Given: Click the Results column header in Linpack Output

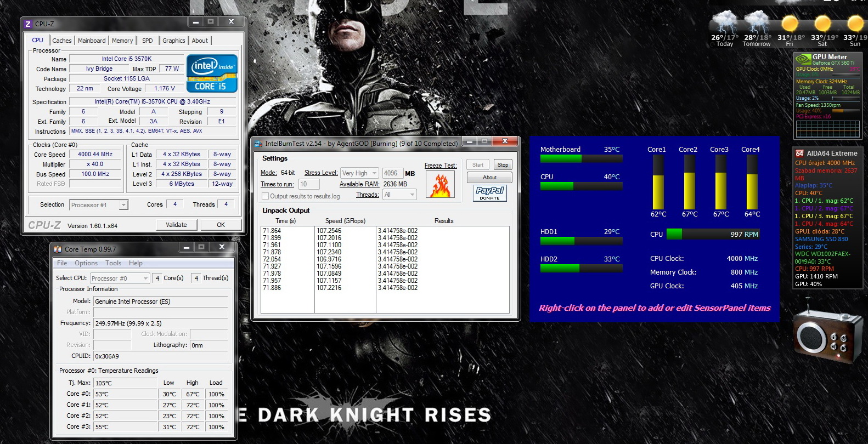Looking at the screenshot, I should click(444, 221).
